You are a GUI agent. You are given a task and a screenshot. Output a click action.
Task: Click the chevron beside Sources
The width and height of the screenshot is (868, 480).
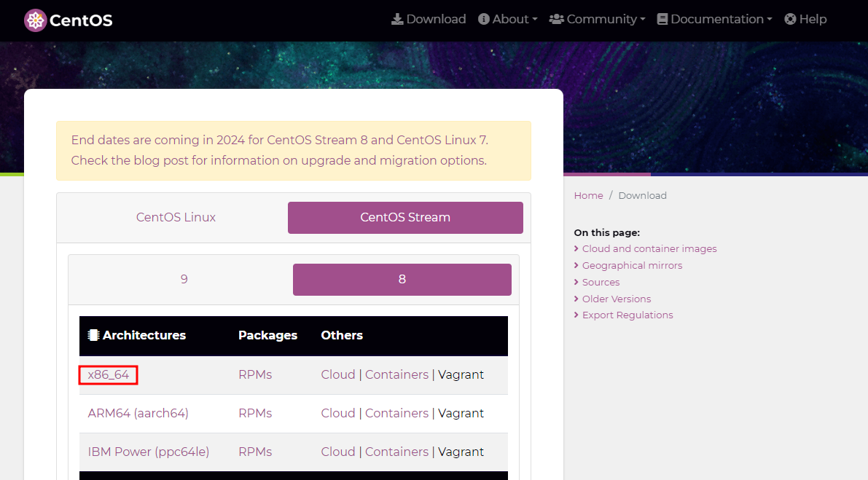click(576, 282)
